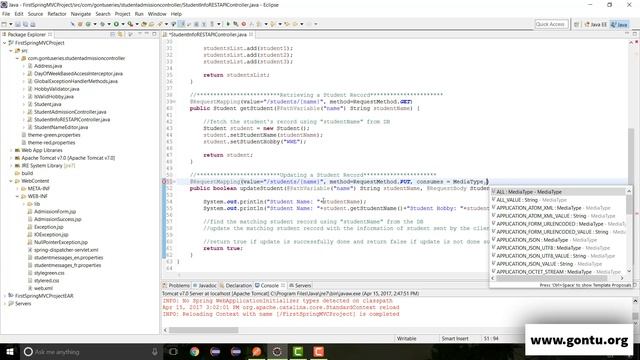Select web.xml in the tree
Screen dimensions: 640x360
coord(43,288)
